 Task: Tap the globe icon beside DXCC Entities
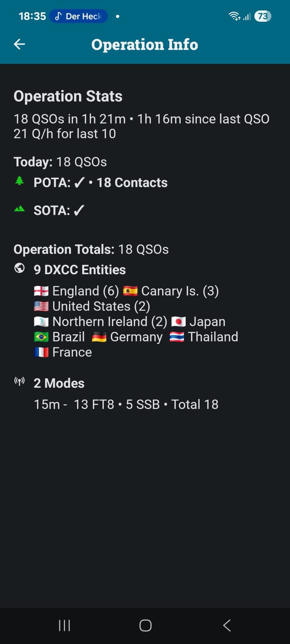tap(20, 268)
